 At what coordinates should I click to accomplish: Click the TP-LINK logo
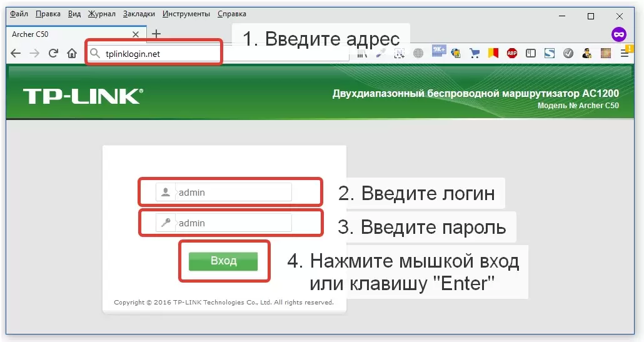tap(83, 96)
